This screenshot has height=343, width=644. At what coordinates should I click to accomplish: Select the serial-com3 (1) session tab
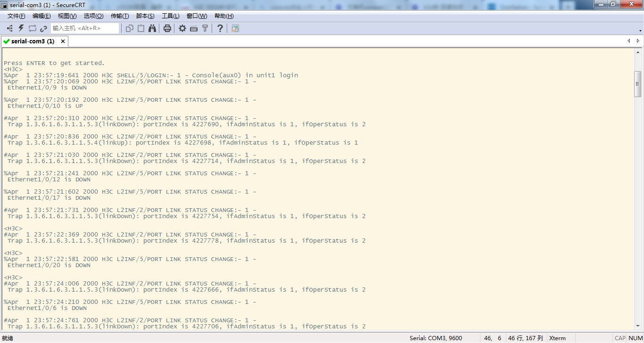click(33, 41)
